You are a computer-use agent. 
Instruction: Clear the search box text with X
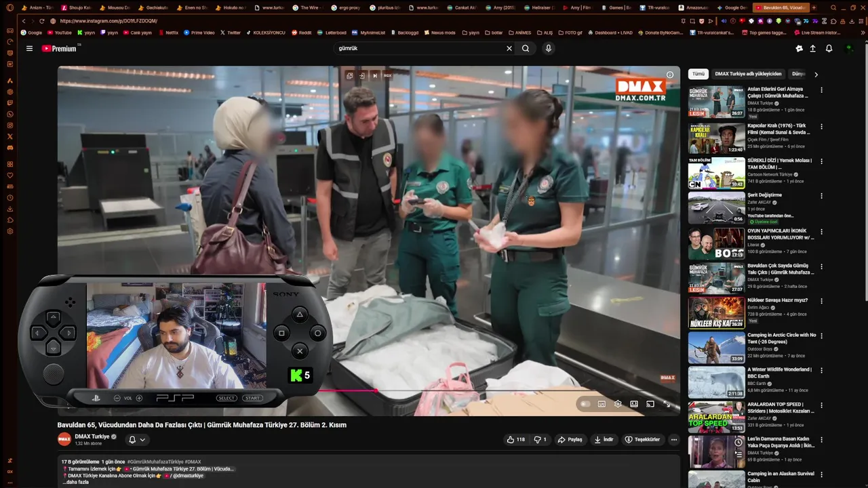(x=509, y=48)
